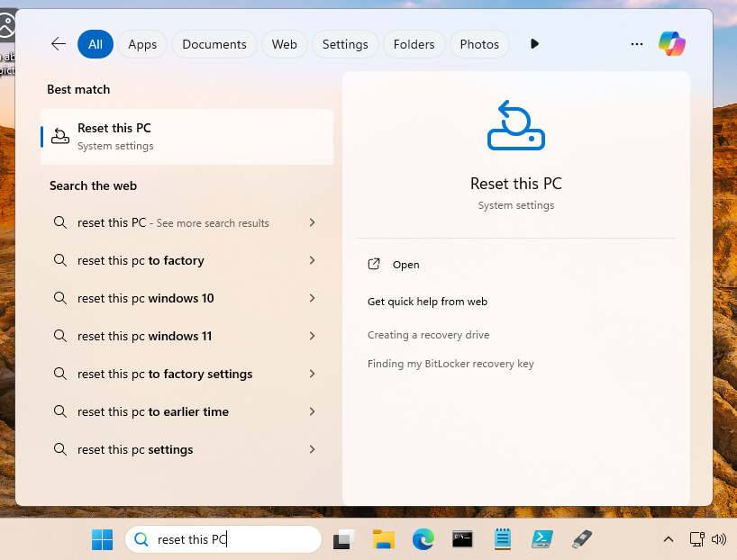Image resolution: width=737 pixels, height=560 pixels.
Task: Open the Notepad taskbar icon
Action: [x=503, y=539]
